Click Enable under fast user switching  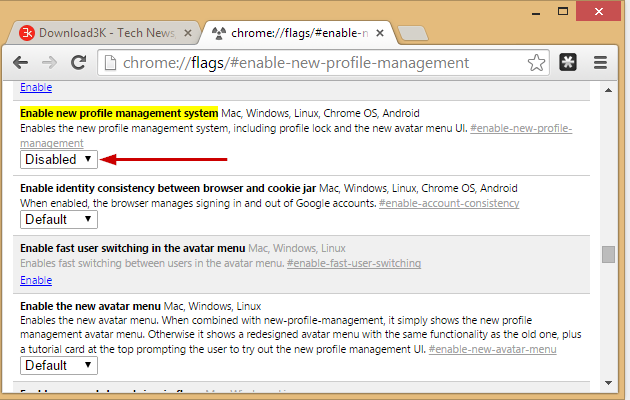[36, 279]
